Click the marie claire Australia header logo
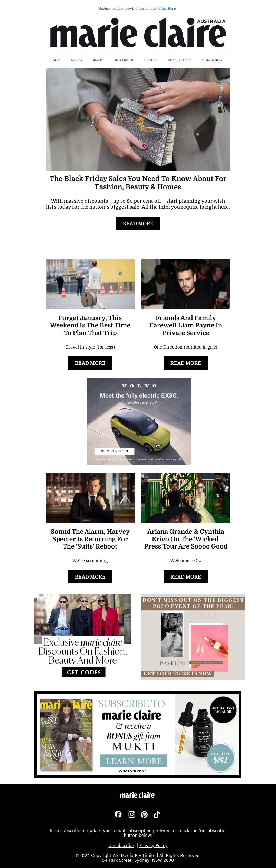Viewport: 276px width, 868px height. coord(138,32)
